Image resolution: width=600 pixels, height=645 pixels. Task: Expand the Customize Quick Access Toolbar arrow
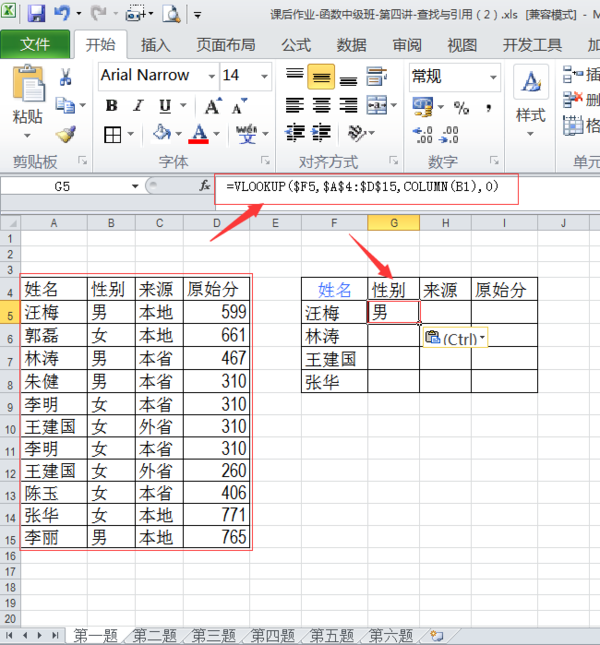pos(197,15)
